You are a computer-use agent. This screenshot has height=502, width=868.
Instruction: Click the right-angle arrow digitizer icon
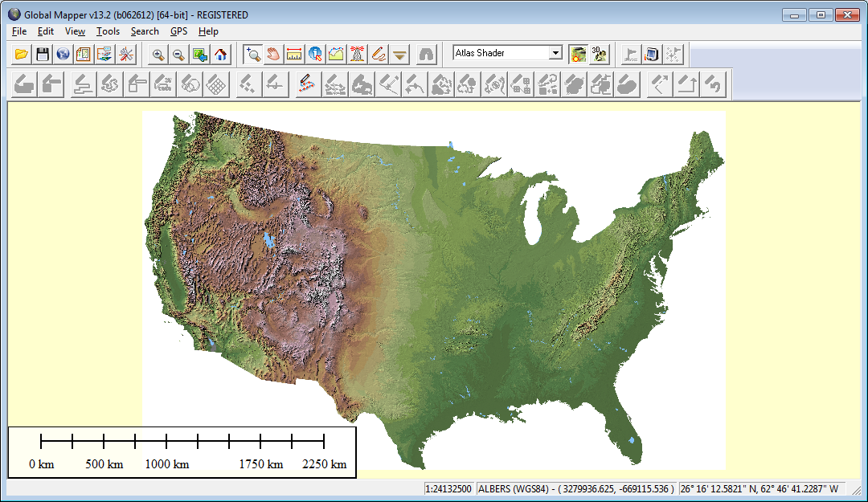point(687,84)
